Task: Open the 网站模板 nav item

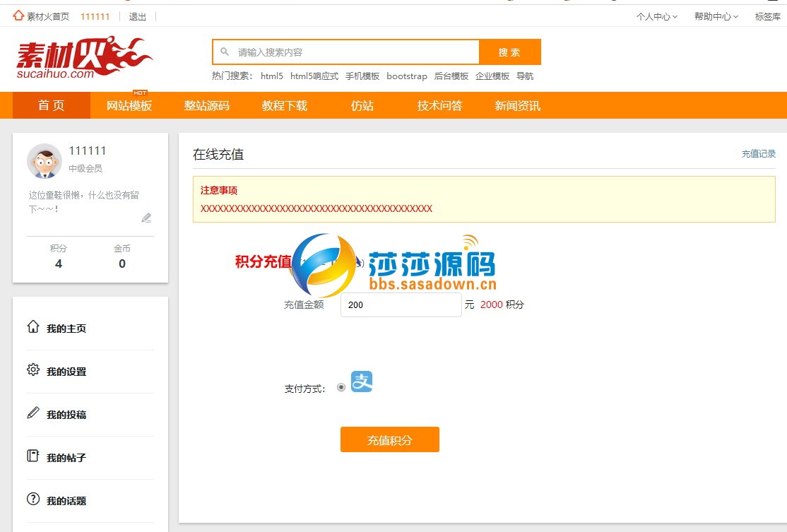Action: (129, 105)
